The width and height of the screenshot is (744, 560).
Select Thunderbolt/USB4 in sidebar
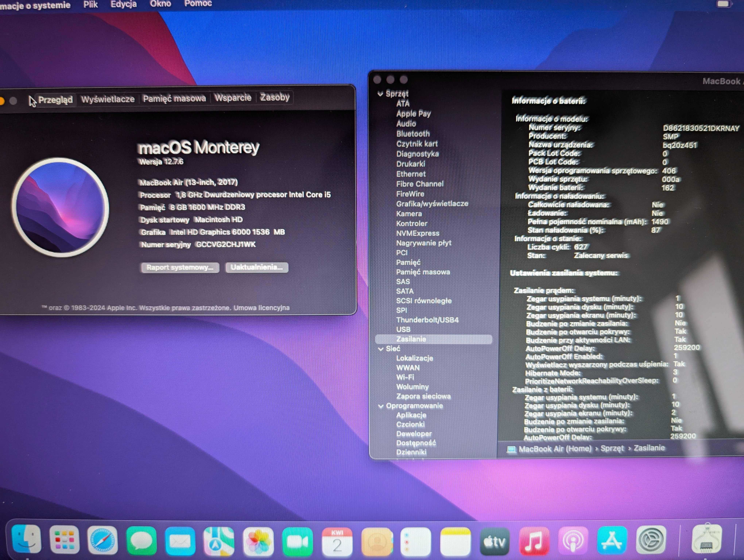tap(427, 320)
